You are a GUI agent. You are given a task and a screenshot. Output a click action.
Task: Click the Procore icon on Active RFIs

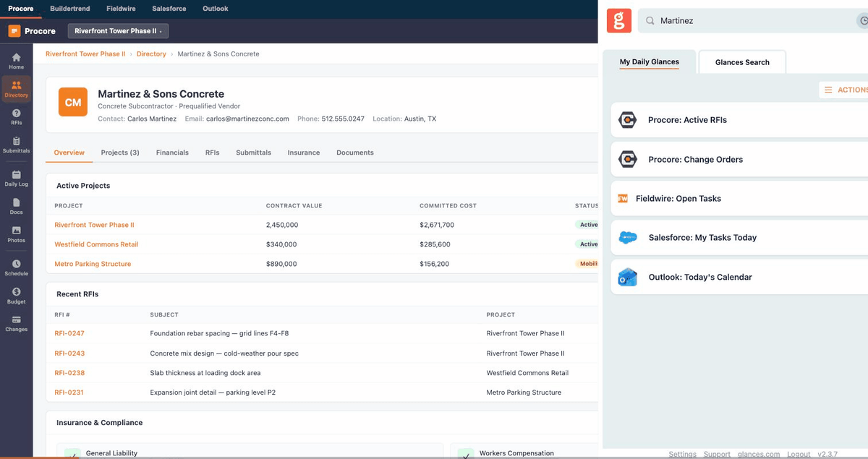pyautogui.click(x=627, y=120)
